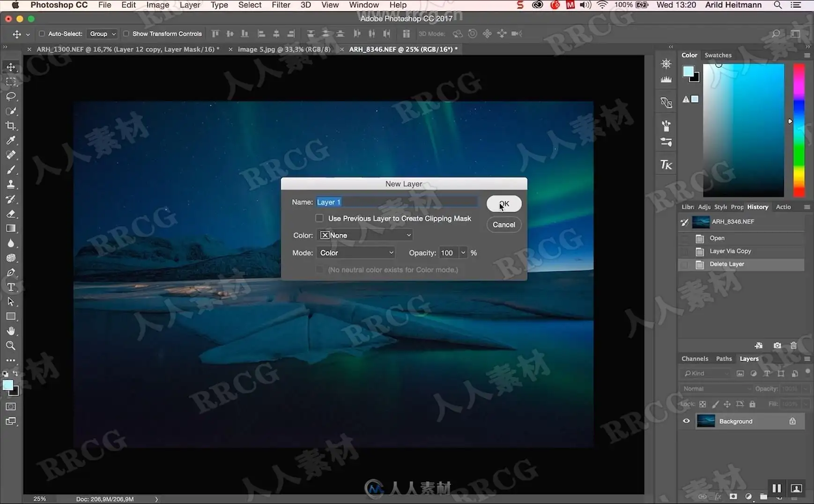
Task: Open macOS Spotlight search icon
Action: point(777,5)
